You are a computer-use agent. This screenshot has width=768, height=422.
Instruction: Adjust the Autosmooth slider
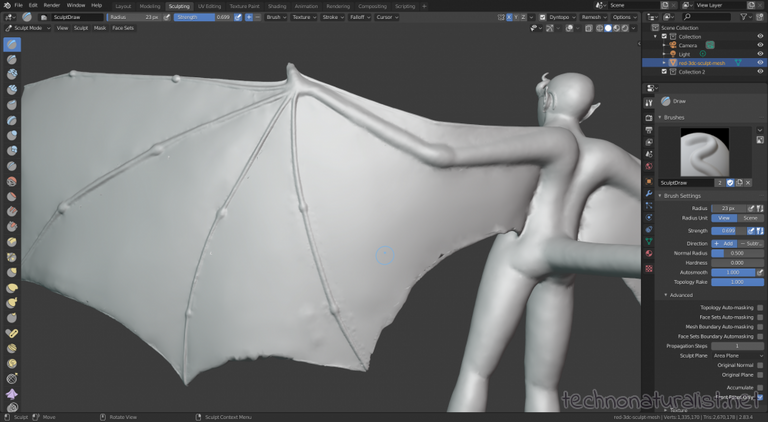(x=733, y=272)
